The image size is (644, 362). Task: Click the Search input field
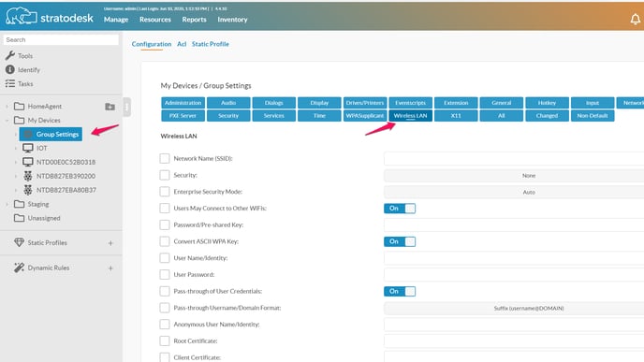61,40
